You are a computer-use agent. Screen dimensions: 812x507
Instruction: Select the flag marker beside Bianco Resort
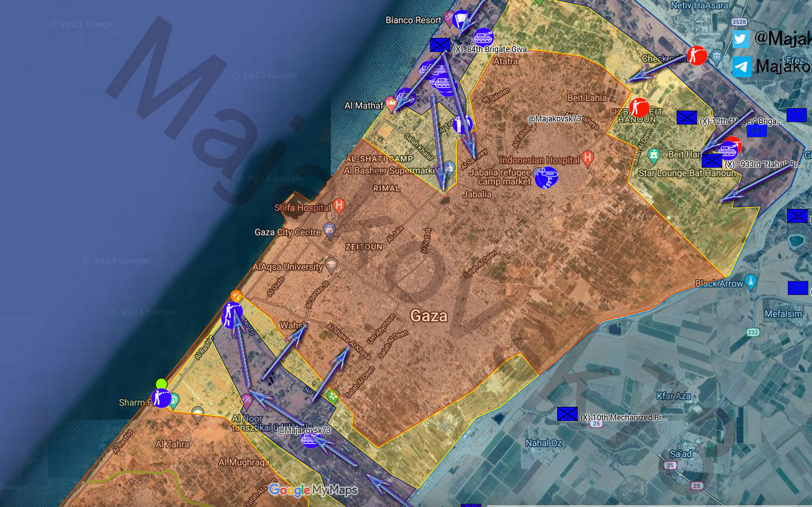pos(461,20)
